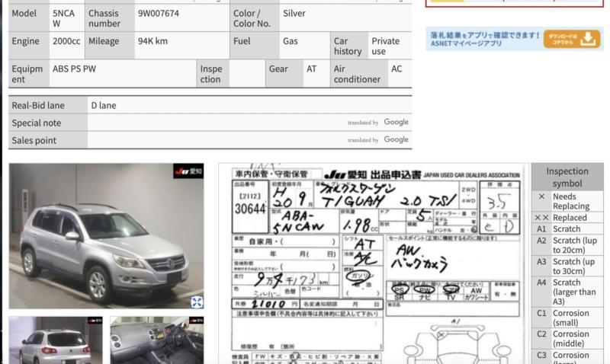Click the JU badge on the rear view thumbnail
The width and height of the screenshot is (610, 364).
(94, 321)
